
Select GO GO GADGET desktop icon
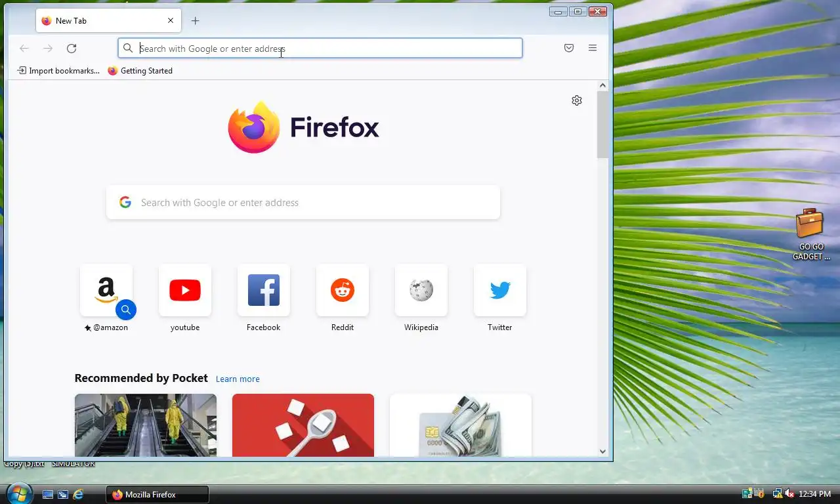811,234
